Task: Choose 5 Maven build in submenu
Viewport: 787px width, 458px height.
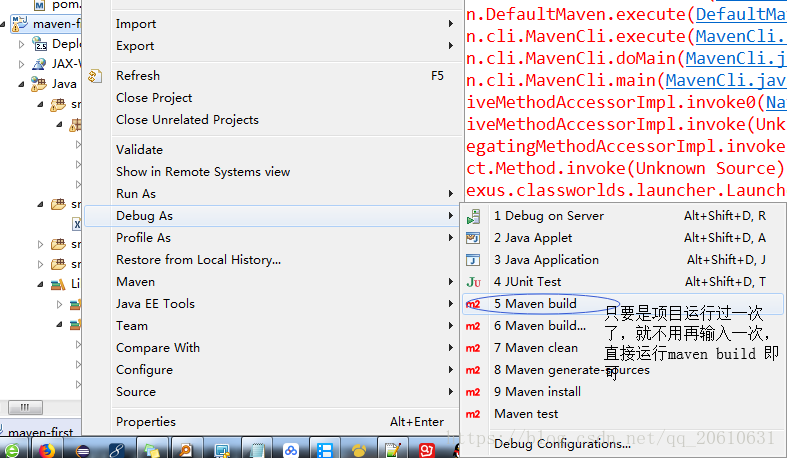Action: pos(622,304)
